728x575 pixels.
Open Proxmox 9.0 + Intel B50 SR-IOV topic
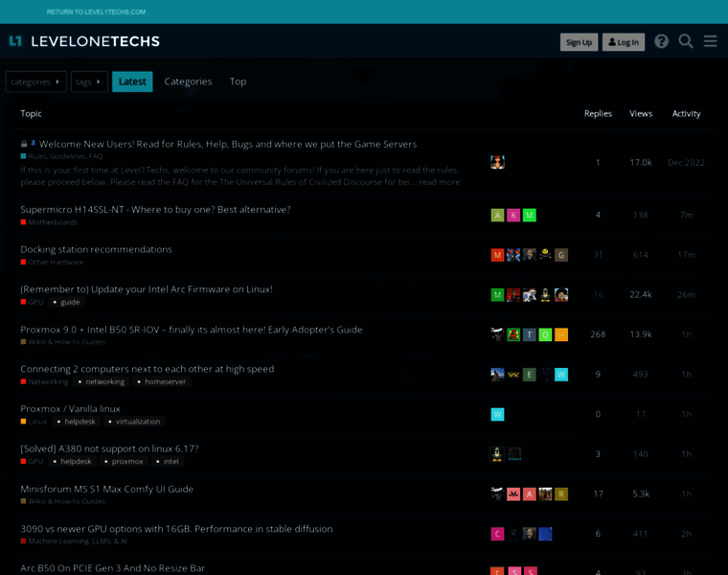[x=192, y=330]
